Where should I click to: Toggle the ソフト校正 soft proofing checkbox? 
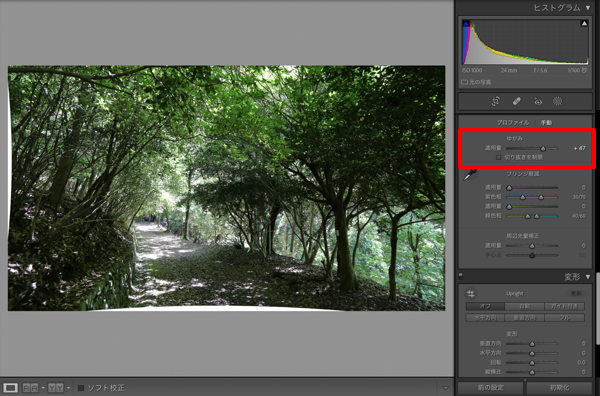tap(81, 388)
